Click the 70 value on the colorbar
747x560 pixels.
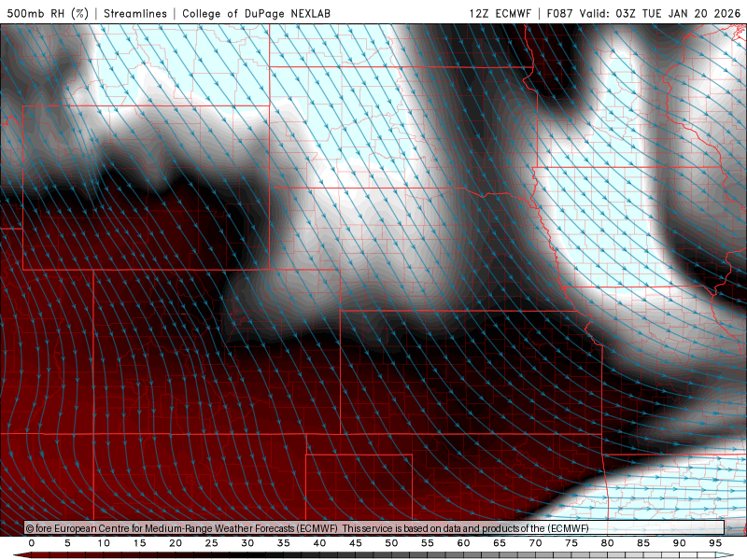coord(535,543)
